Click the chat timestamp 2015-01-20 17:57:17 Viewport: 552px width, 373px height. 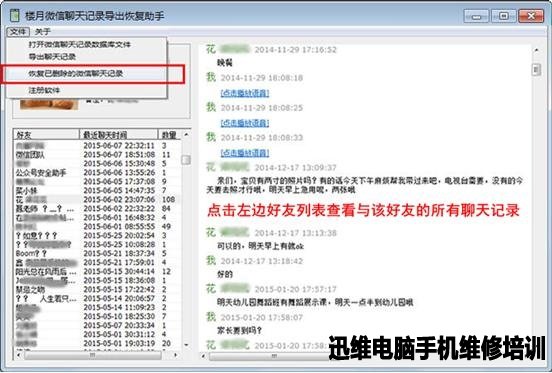pos(296,289)
